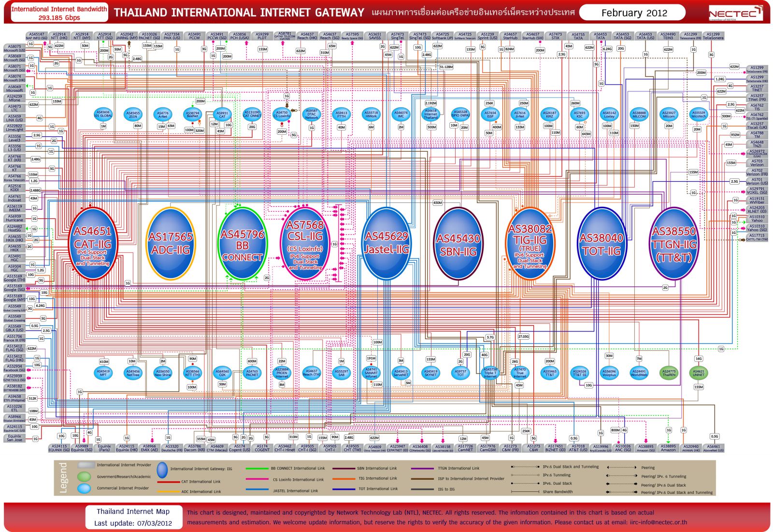Click the green Government/Research/Academic legend icon

85,477
